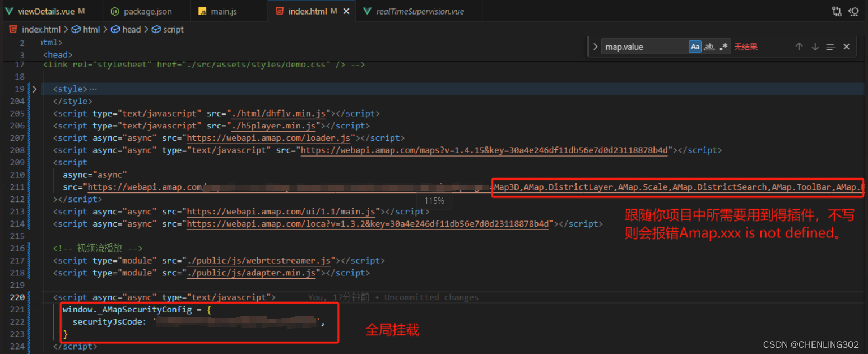Click the 115% zoom tooltip
Screen dimensions: 868x354
click(x=434, y=200)
